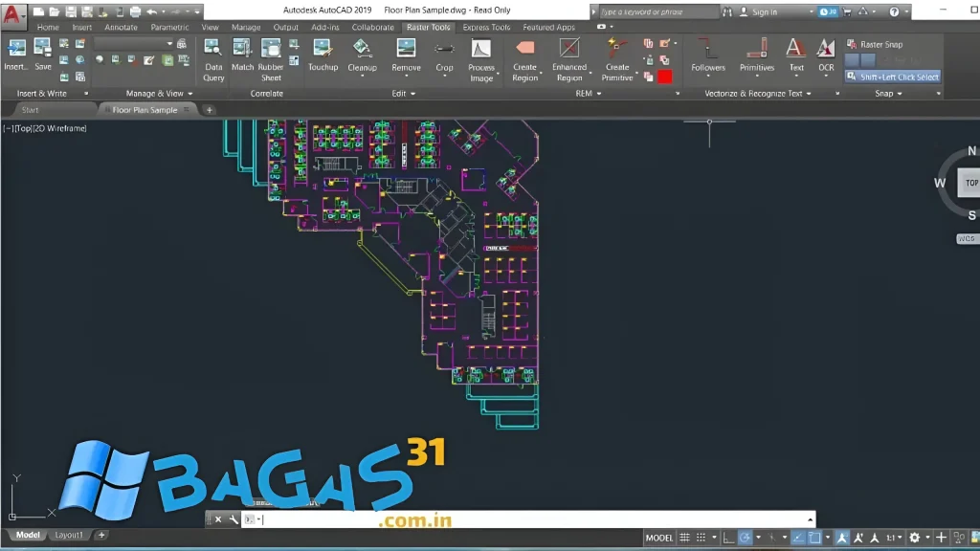Activate the Touchup tool
980x551 pixels.
click(x=323, y=55)
